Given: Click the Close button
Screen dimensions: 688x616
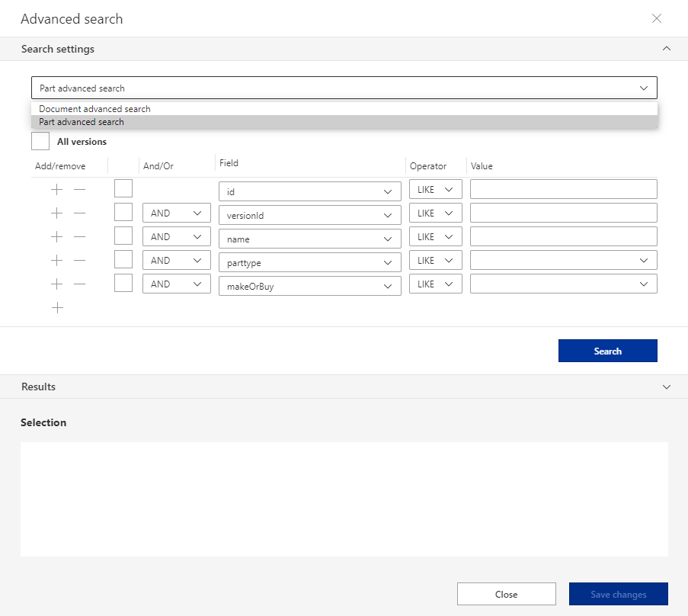Looking at the screenshot, I should point(506,594).
